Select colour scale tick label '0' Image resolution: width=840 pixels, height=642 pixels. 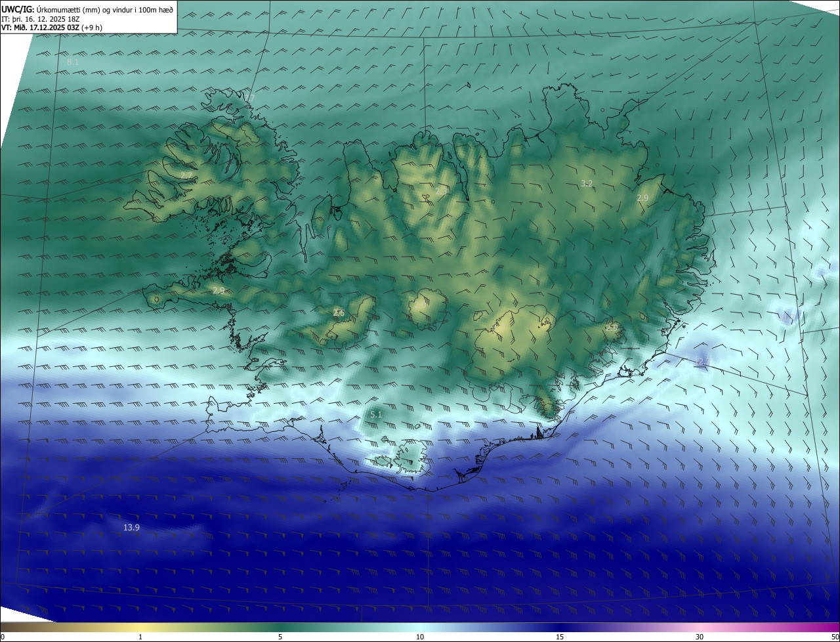3,637
